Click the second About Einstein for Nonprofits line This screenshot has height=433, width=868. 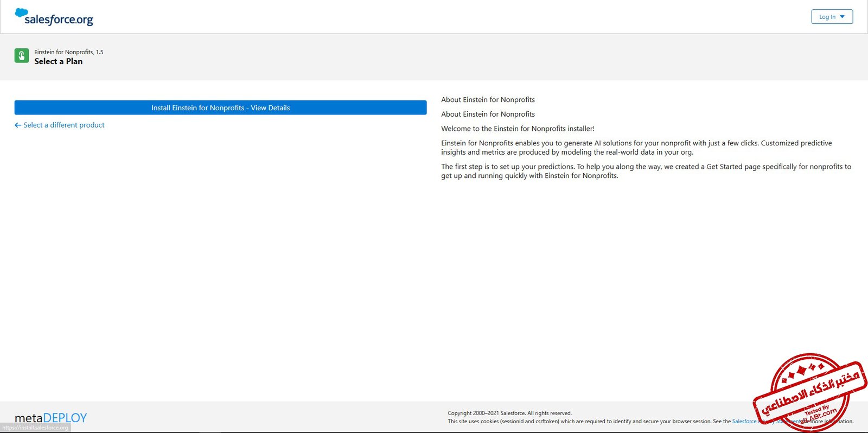coord(488,114)
